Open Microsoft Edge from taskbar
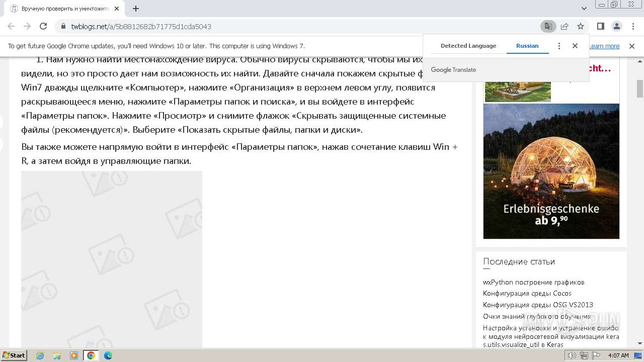The height and width of the screenshot is (362, 644). [108, 355]
